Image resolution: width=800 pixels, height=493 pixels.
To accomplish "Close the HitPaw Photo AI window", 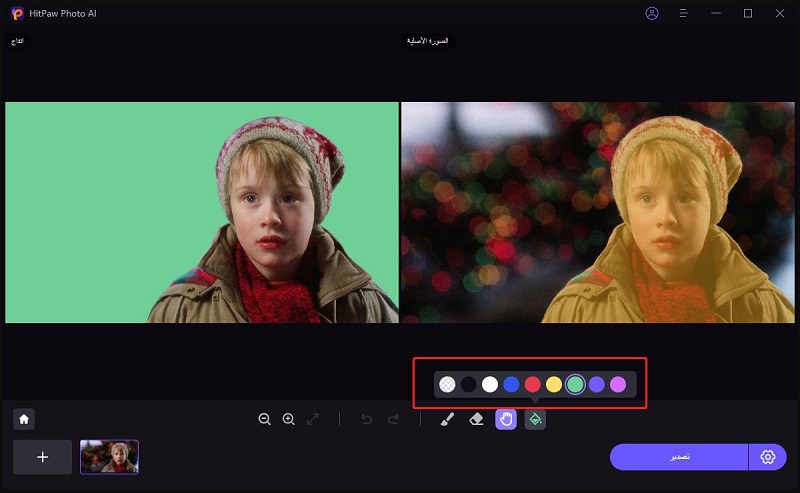I will (x=780, y=13).
